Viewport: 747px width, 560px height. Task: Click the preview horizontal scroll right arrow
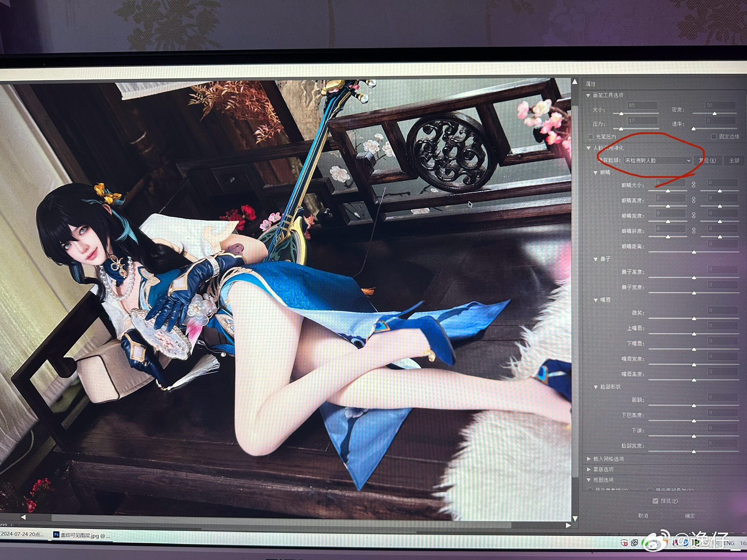point(568,525)
